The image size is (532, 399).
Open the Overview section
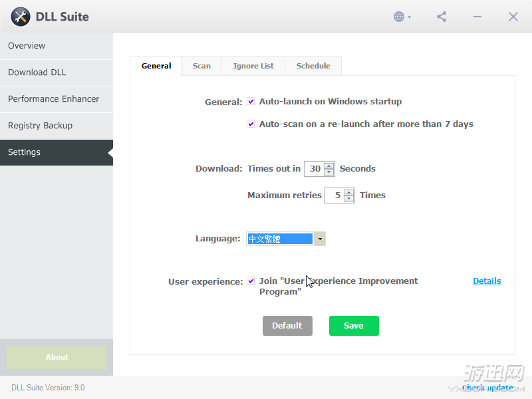tap(57, 46)
